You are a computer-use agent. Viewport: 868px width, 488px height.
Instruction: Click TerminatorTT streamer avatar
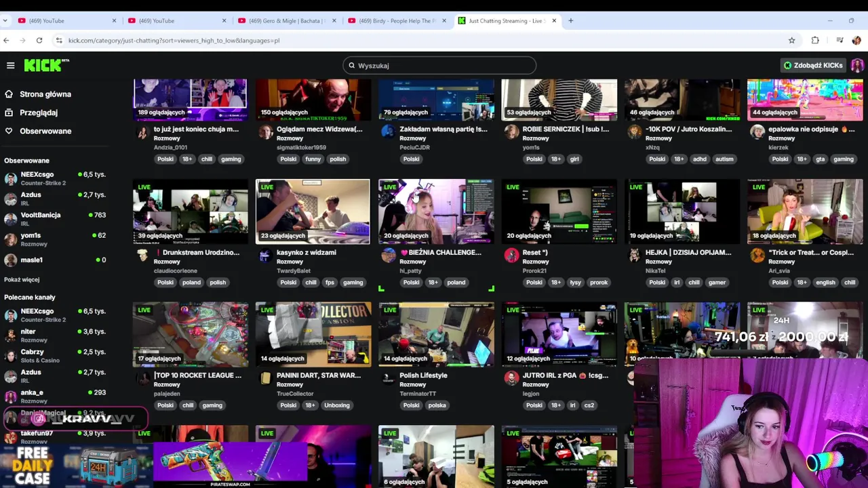pyautogui.click(x=388, y=378)
